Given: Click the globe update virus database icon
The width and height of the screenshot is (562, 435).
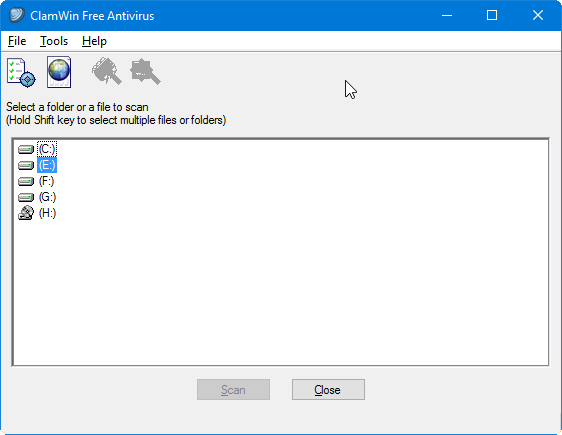Looking at the screenshot, I should click(59, 72).
